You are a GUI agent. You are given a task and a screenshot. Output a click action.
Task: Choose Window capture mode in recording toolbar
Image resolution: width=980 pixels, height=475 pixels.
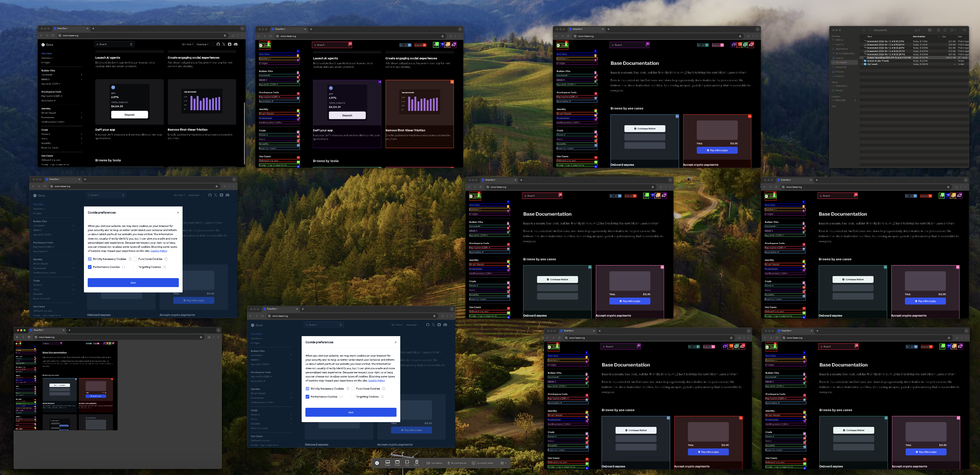397,462
